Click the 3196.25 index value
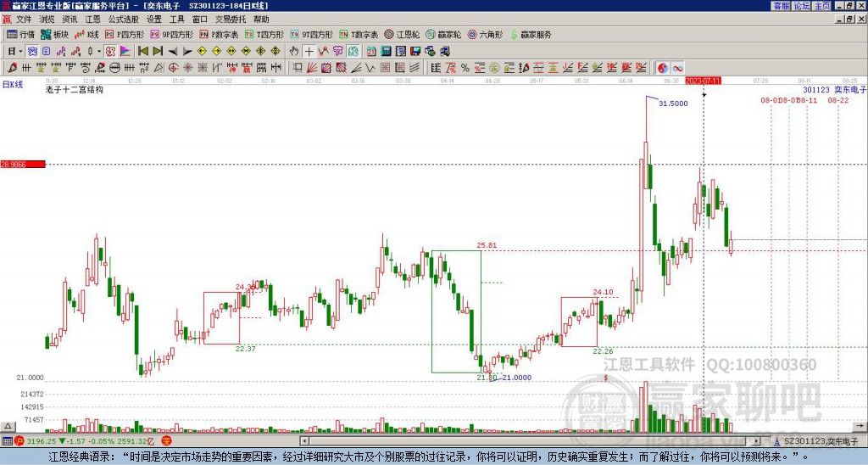 pyautogui.click(x=42, y=441)
